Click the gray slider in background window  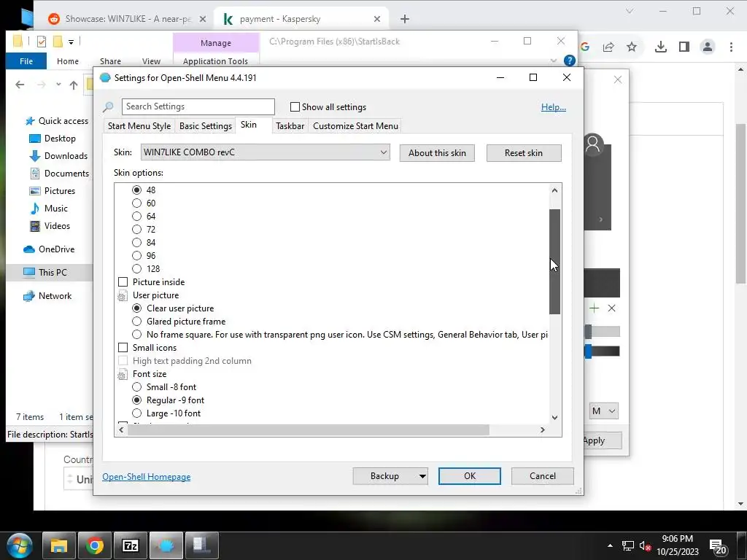pyautogui.click(x=589, y=332)
